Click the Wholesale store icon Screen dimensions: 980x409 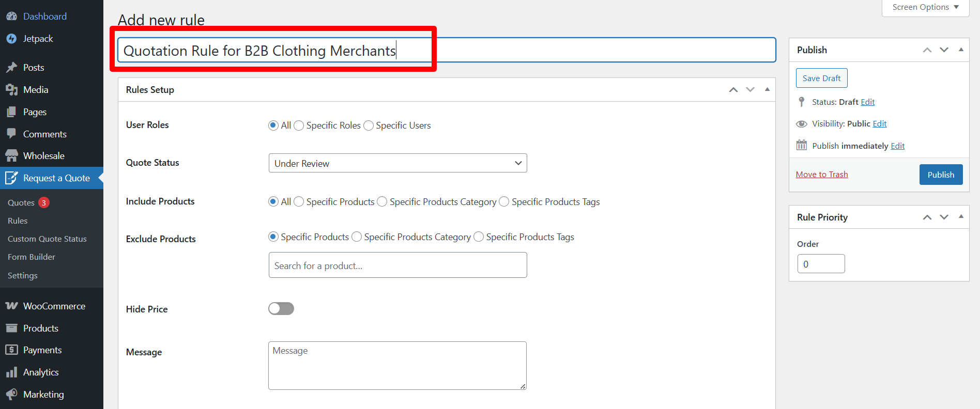coord(11,156)
